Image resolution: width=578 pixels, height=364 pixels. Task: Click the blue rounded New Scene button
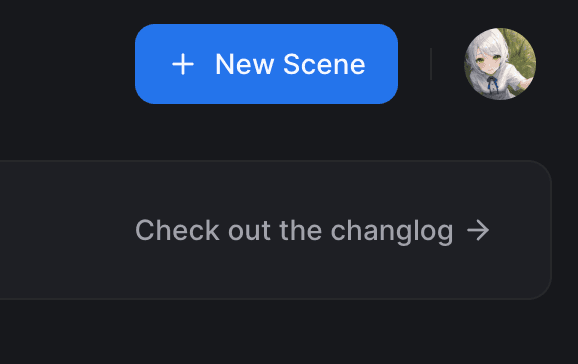(266, 64)
